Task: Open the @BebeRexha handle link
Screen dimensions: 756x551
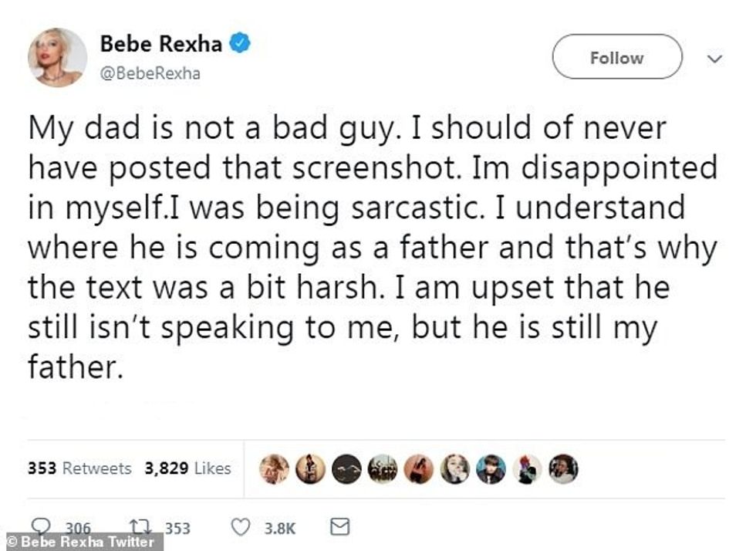Action: tap(152, 71)
